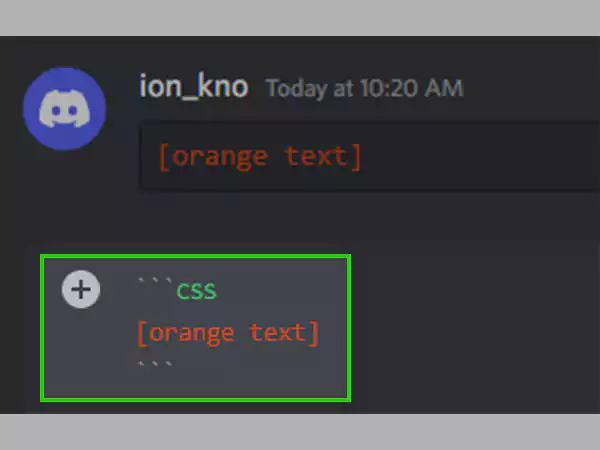Click the plus attachment button in message box

(x=81, y=289)
